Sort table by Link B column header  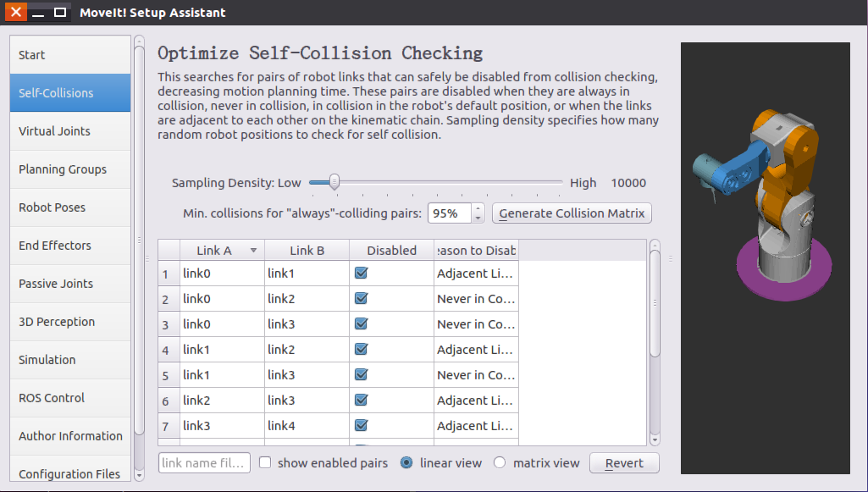click(307, 250)
